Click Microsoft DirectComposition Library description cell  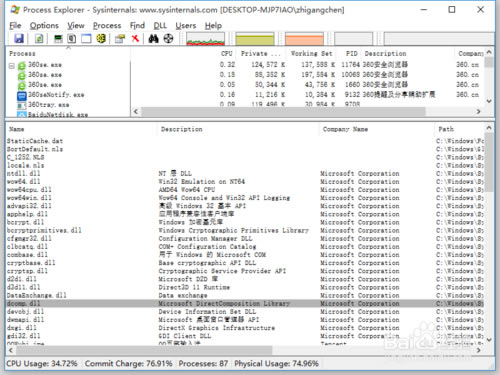pos(224,304)
